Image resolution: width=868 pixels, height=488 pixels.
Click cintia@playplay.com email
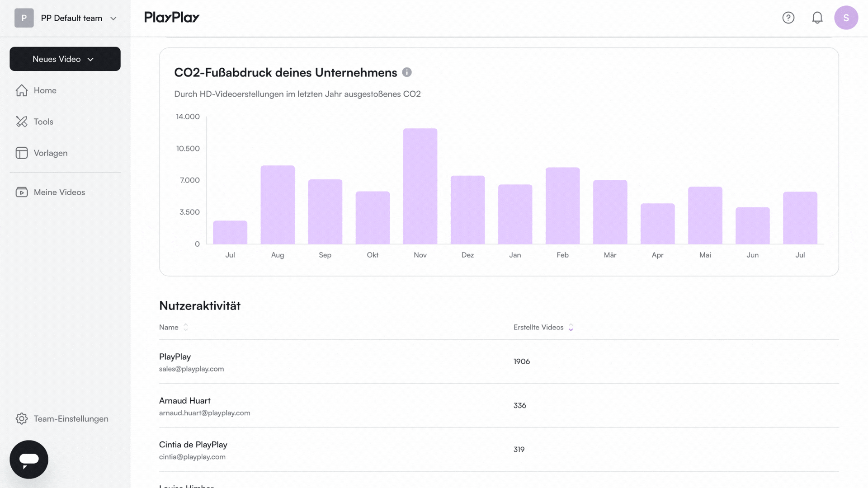(x=192, y=457)
